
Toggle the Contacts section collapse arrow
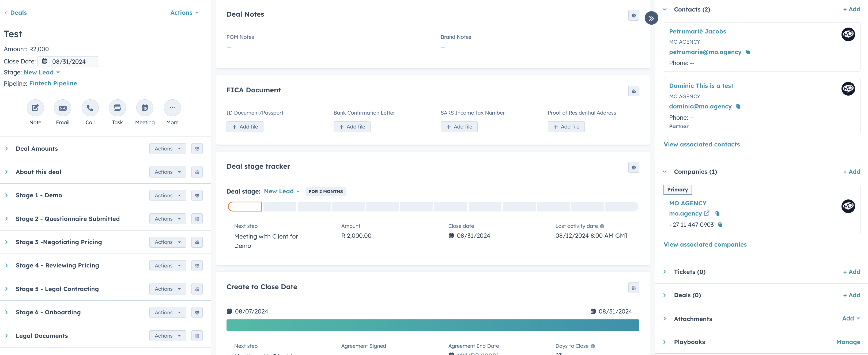[664, 9]
